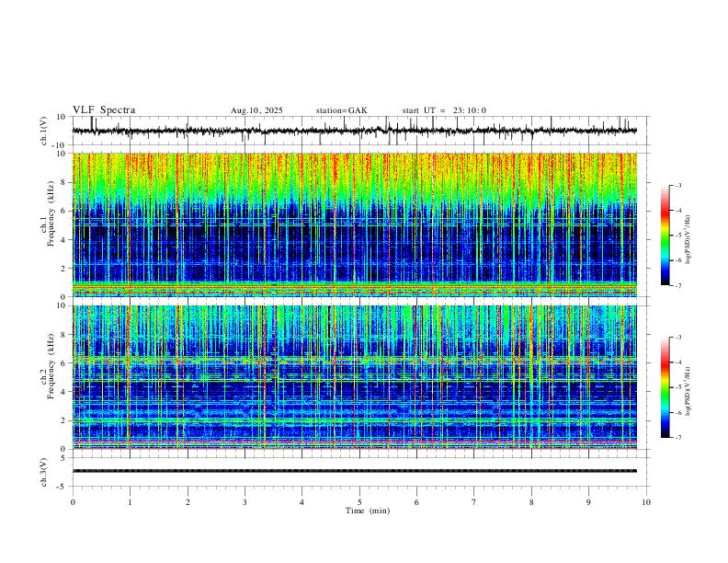Click the "2" tick on the time axis

188,502
